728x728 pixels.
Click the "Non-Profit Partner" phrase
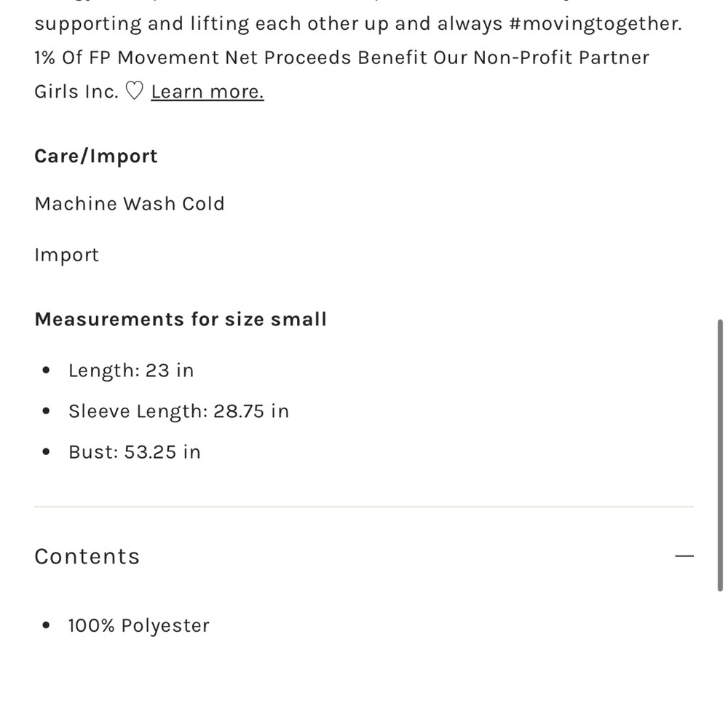pos(561,58)
